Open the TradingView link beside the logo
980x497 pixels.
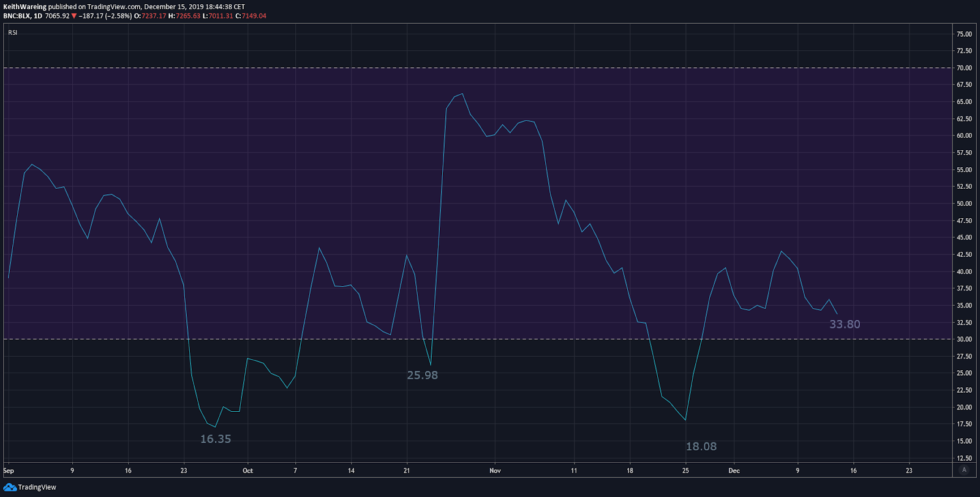(37, 487)
